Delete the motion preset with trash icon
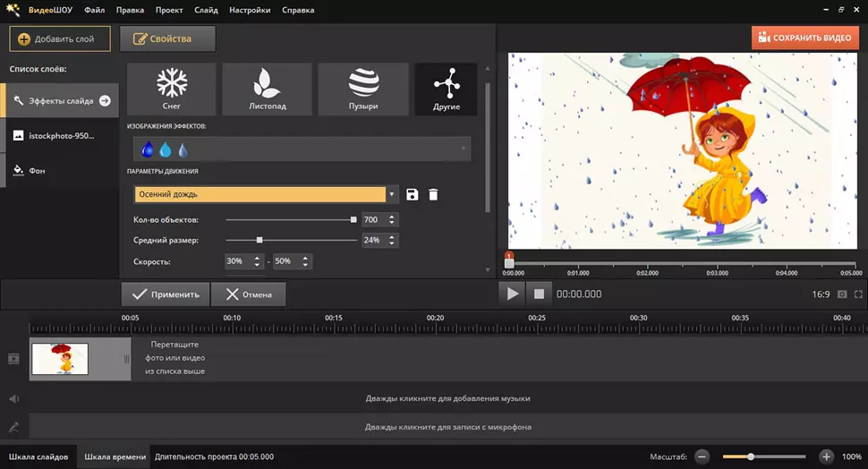The width and height of the screenshot is (868, 469). pyautogui.click(x=433, y=194)
